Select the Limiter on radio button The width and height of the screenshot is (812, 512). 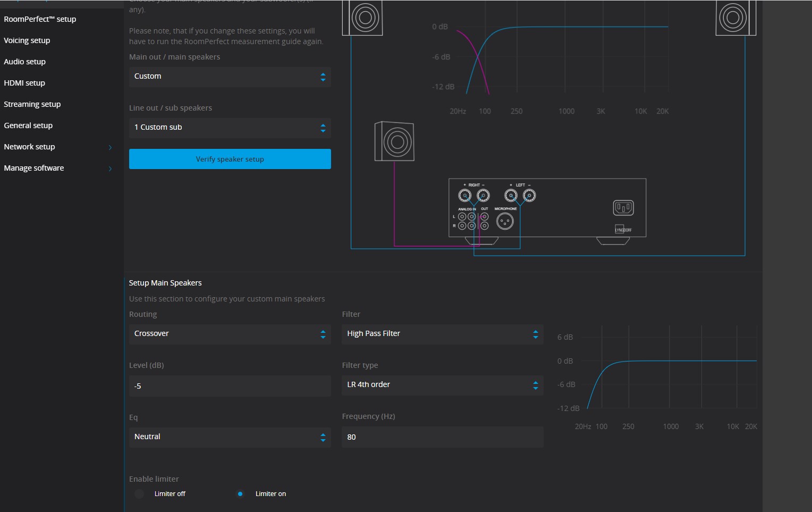[x=240, y=494]
